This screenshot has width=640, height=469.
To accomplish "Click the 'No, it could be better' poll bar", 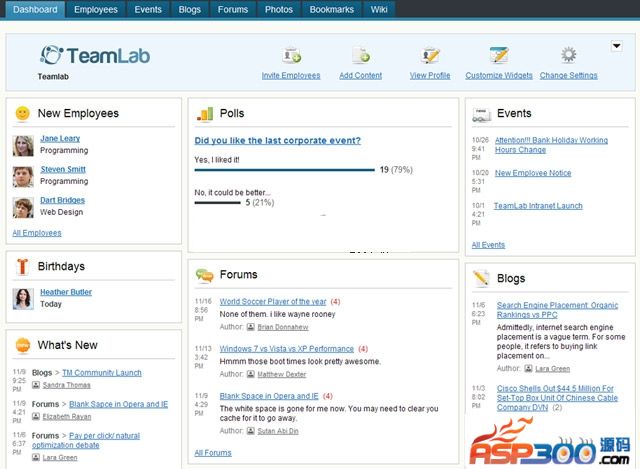I will coord(218,202).
